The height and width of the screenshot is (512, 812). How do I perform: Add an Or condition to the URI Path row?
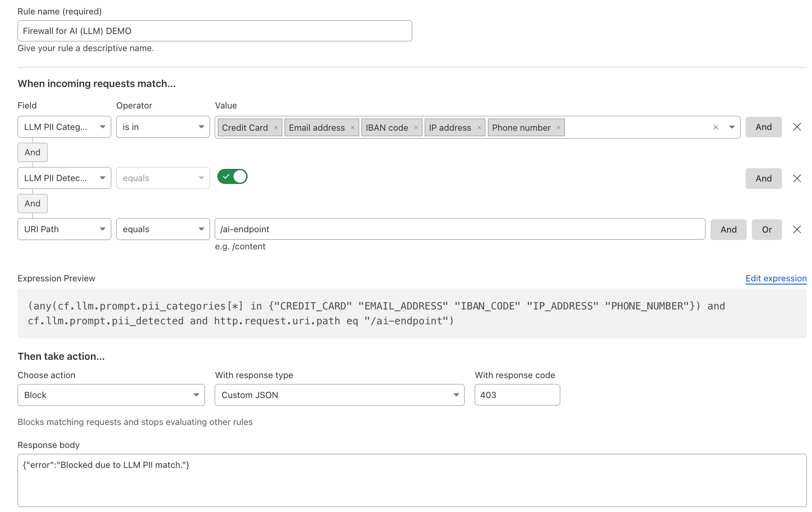(x=766, y=229)
